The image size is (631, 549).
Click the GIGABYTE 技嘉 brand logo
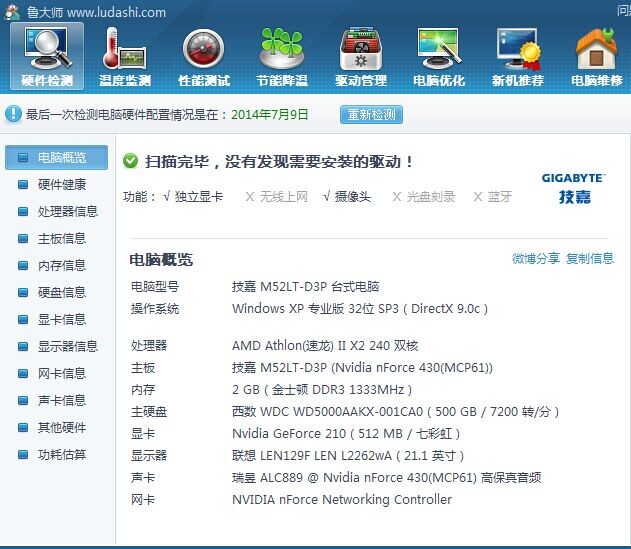pyautogui.click(x=574, y=189)
